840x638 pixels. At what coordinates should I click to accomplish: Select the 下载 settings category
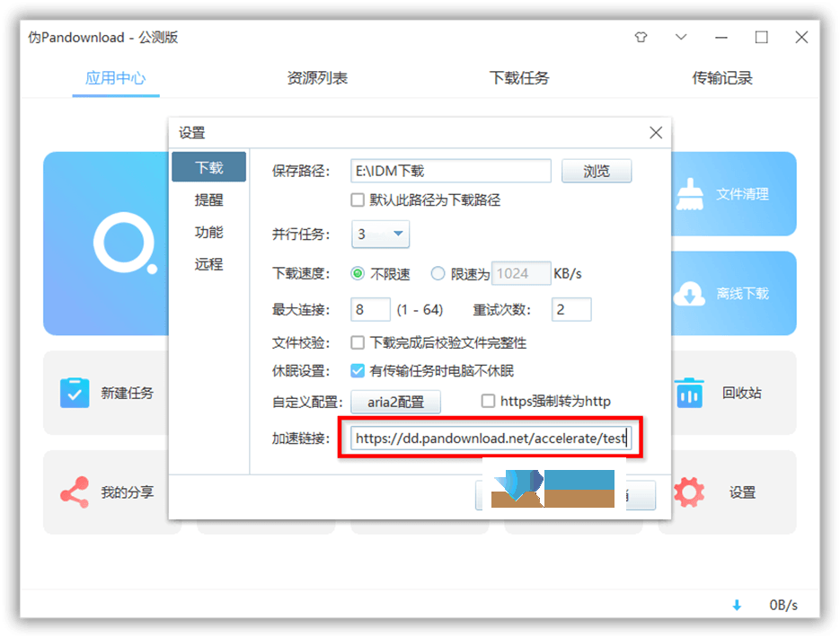coord(209,167)
